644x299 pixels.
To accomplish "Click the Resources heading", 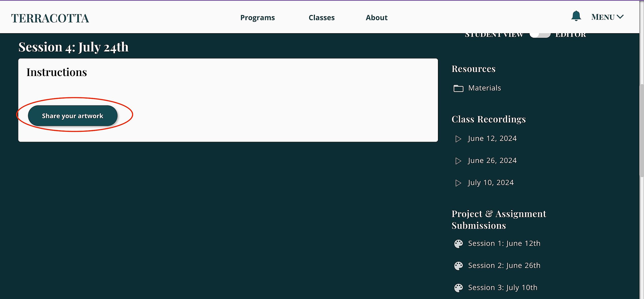I will (473, 69).
